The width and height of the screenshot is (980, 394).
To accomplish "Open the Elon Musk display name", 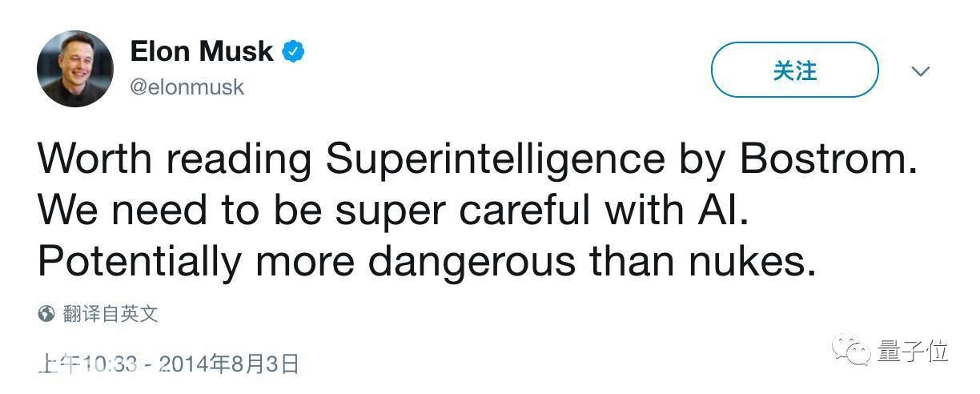I will (x=202, y=52).
